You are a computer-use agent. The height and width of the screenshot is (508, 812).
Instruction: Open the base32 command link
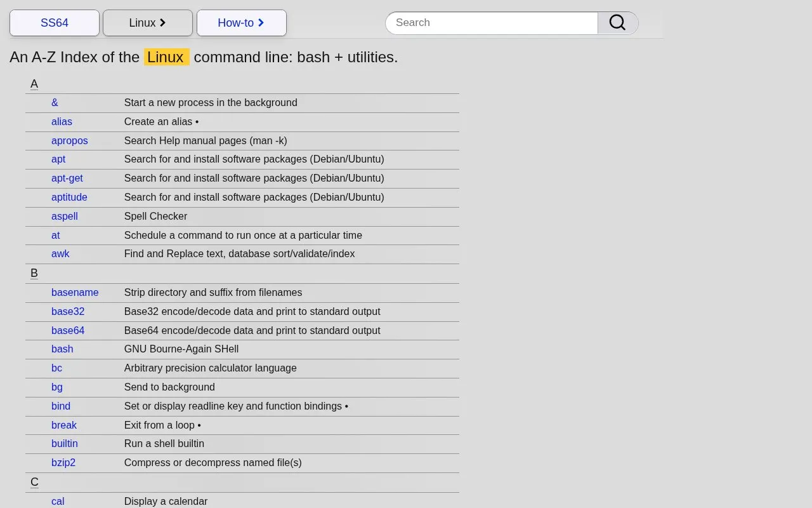(x=68, y=312)
